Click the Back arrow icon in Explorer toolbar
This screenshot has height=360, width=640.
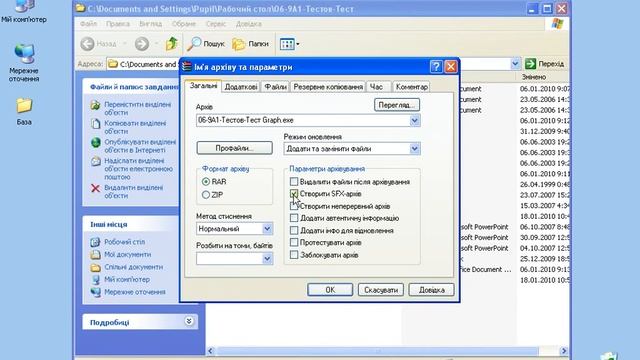coord(87,44)
